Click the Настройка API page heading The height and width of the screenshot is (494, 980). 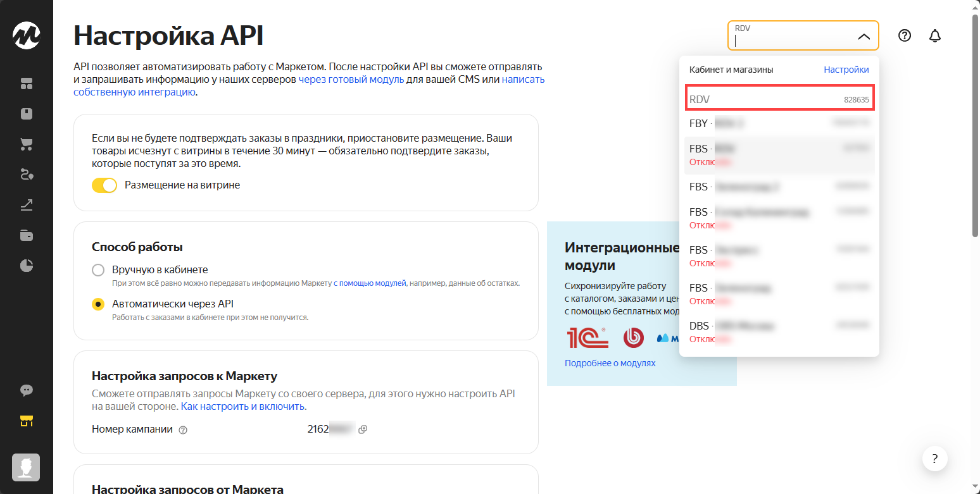tap(168, 35)
